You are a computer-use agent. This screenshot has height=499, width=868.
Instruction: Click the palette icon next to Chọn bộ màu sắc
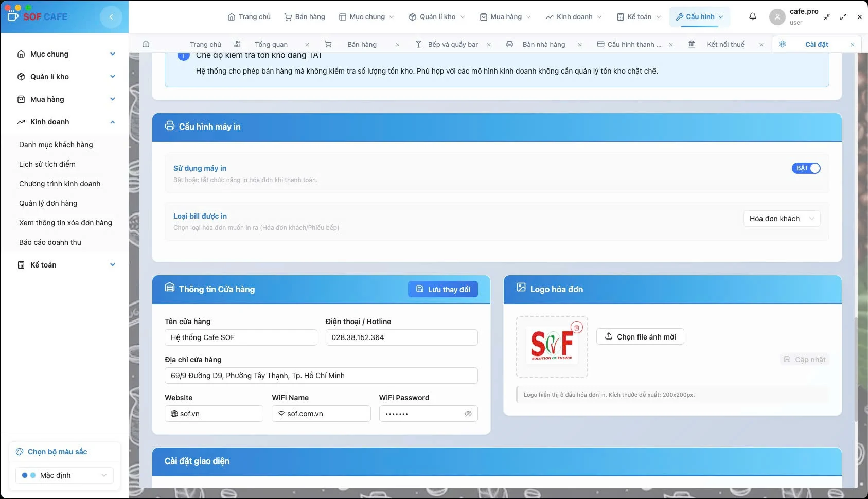[x=20, y=452]
